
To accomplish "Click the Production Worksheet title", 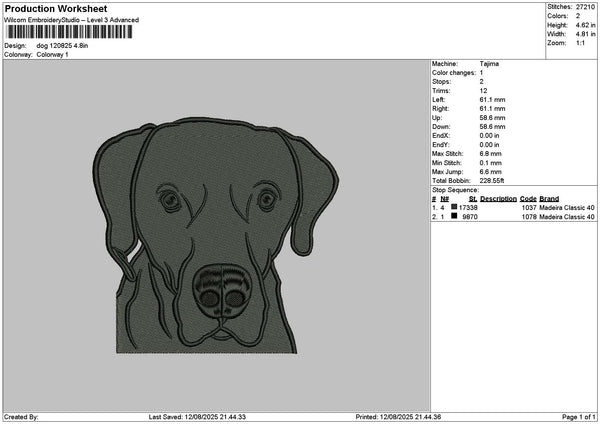I will point(54,8).
